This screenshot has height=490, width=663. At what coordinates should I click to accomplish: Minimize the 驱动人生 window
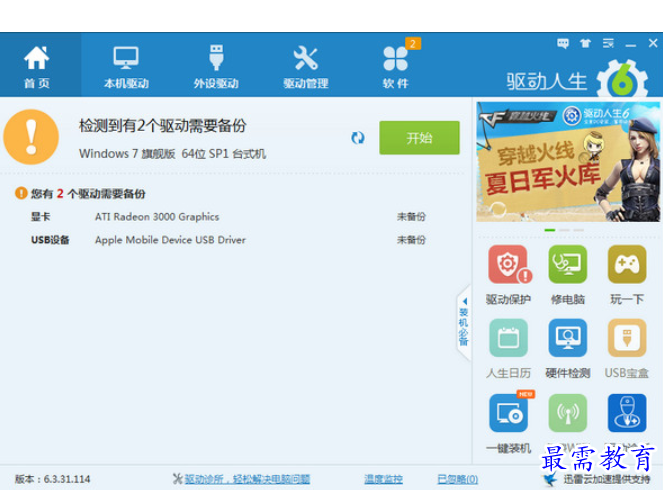pos(631,44)
